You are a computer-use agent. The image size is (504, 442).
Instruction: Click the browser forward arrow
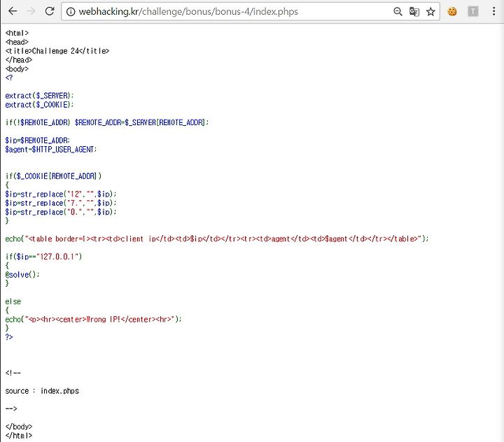31,11
